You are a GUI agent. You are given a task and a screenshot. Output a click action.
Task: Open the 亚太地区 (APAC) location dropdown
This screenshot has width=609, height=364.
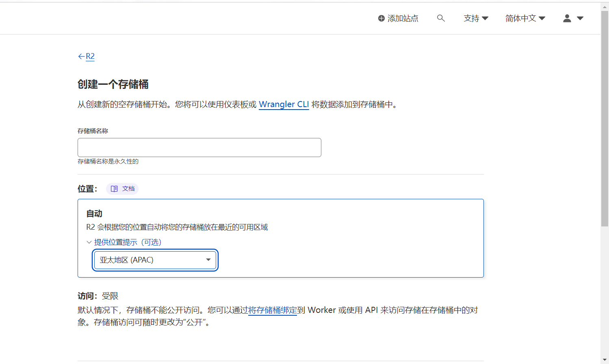coord(155,260)
